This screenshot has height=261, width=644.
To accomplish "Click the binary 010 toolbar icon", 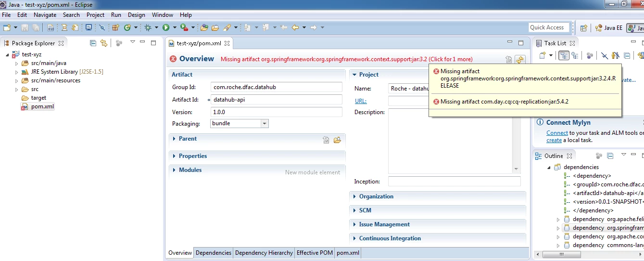I will tap(51, 28).
